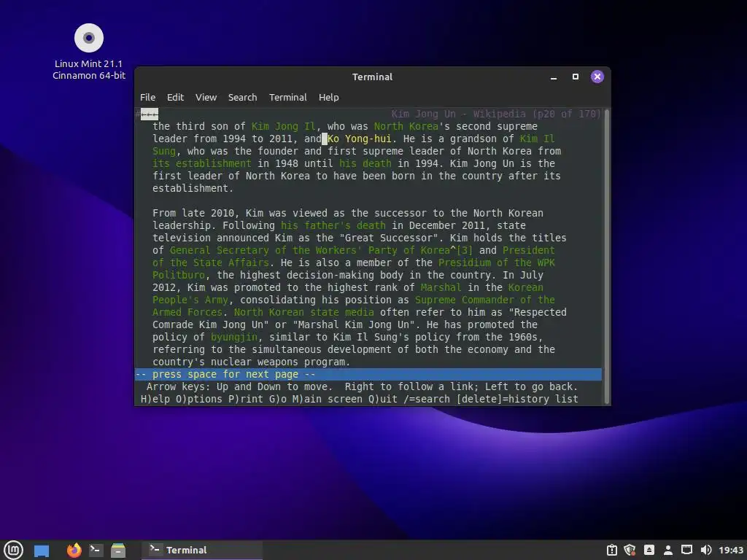The width and height of the screenshot is (747, 560).
Task: Follow the 'his death' link
Action: [365, 163]
